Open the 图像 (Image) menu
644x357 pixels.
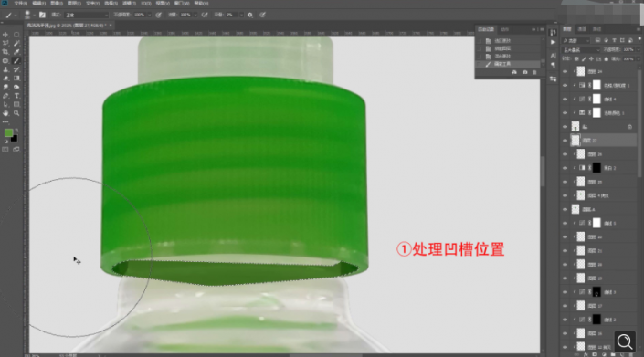[x=57, y=4]
